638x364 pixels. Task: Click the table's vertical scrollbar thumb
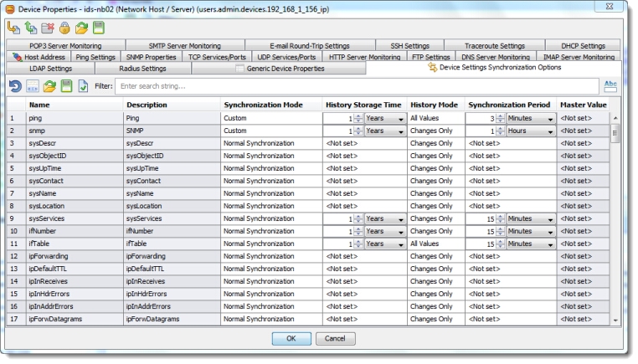tap(616, 134)
